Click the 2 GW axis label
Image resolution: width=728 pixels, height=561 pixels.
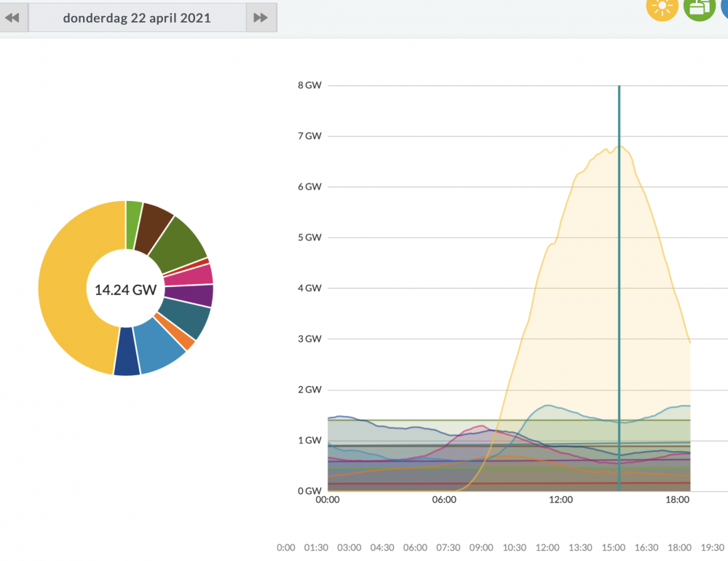pyautogui.click(x=309, y=389)
